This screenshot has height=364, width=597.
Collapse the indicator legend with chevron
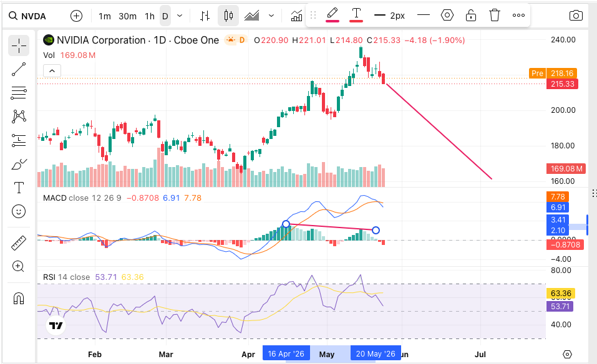pyautogui.click(x=52, y=71)
